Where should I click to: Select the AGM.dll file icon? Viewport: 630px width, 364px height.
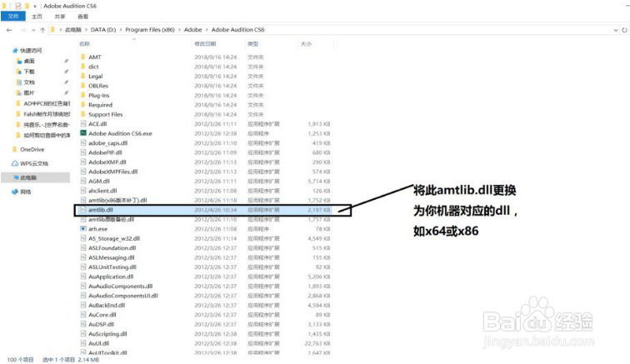coord(83,182)
